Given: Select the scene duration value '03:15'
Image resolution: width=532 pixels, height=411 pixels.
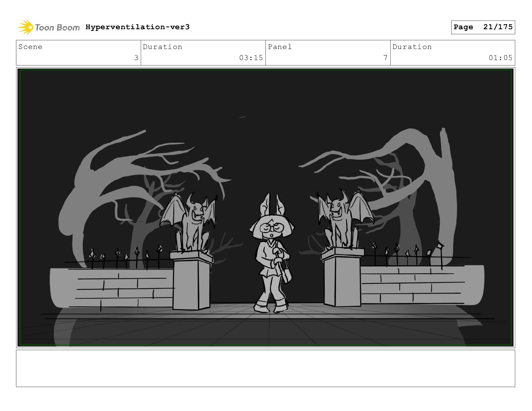Looking at the screenshot, I should (x=251, y=58).
